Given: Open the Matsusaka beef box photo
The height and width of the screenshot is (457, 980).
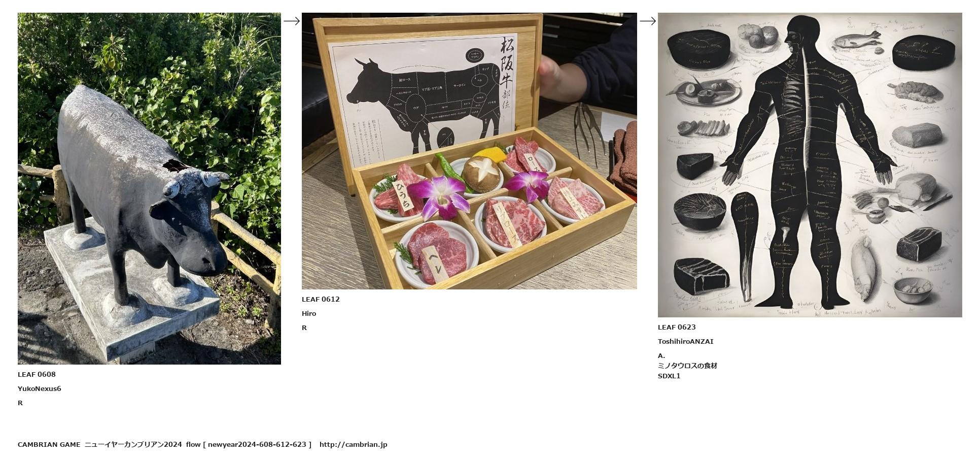Looking at the screenshot, I should (x=469, y=151).
